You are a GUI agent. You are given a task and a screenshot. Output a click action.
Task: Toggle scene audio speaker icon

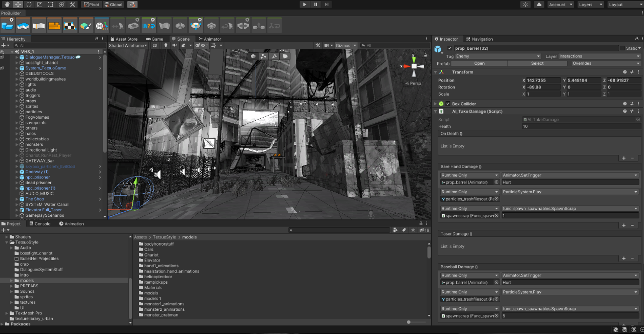175,45
